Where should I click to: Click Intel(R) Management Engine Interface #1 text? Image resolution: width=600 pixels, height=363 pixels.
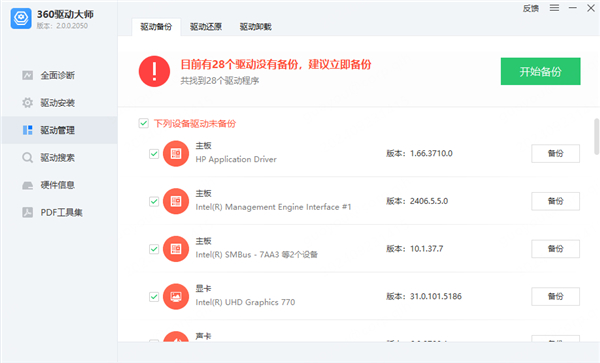[x=273, y=207]
